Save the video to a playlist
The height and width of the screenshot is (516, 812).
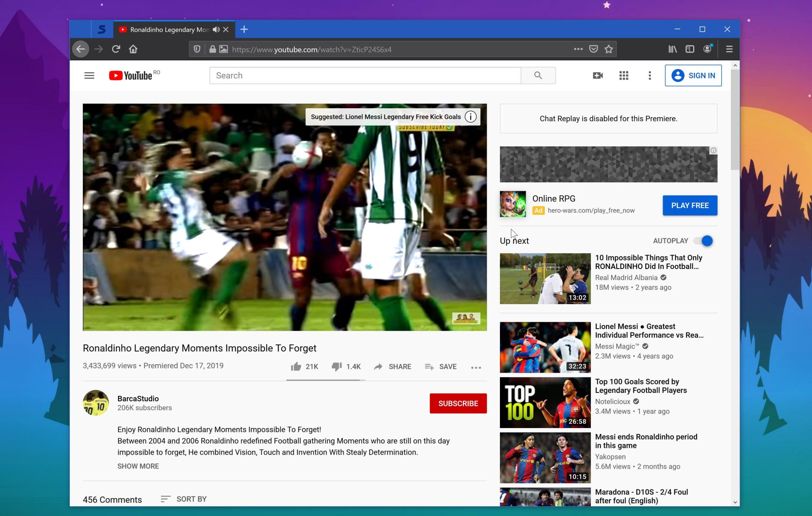441,367
